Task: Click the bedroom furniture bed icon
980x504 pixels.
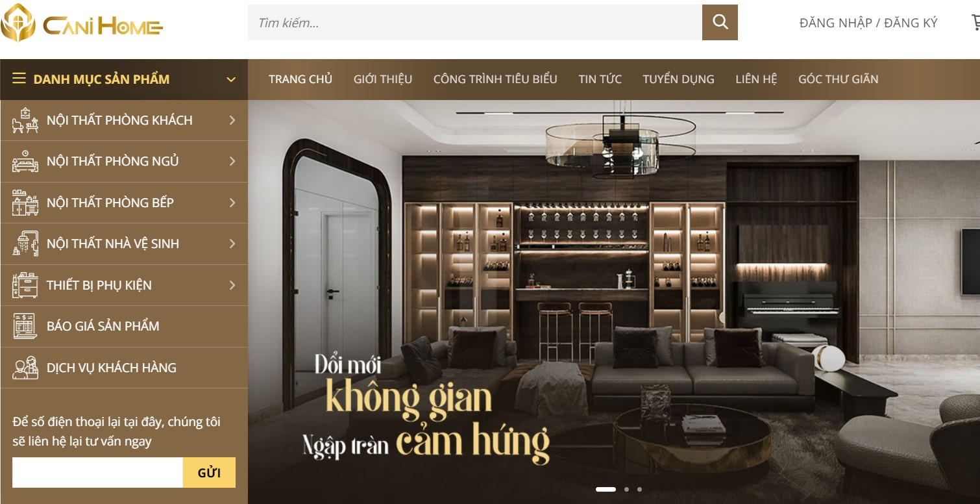Action: point(25,161)
